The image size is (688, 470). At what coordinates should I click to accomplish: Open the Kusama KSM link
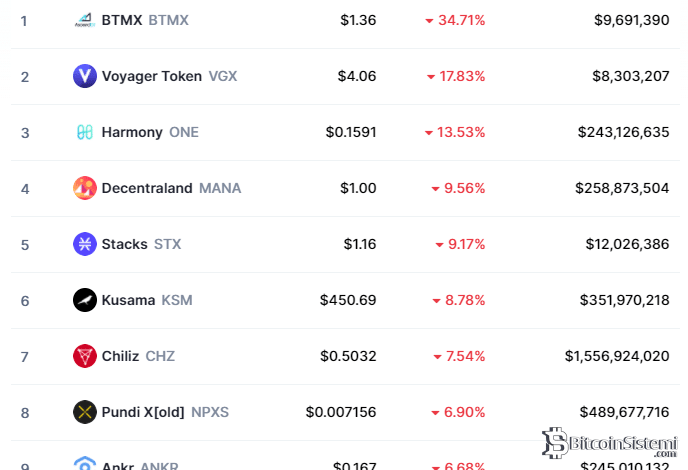click(147, 300)
